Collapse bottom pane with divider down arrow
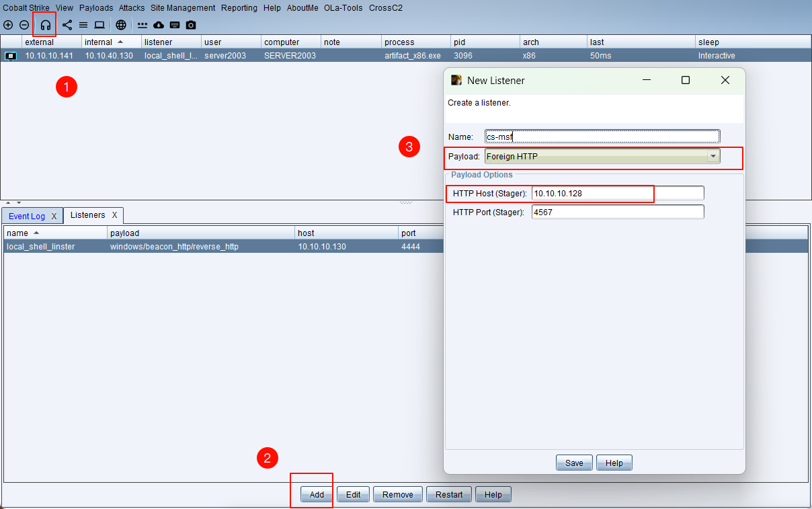The height and width of the screenshot is (509, 812). 18,202
